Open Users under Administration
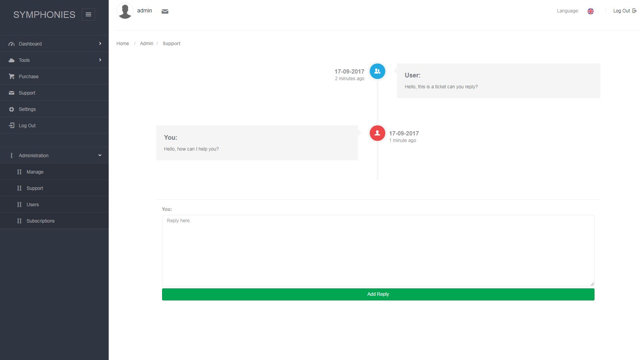The width and height of the screenshot is (644, 360). (x=54, y=205)
